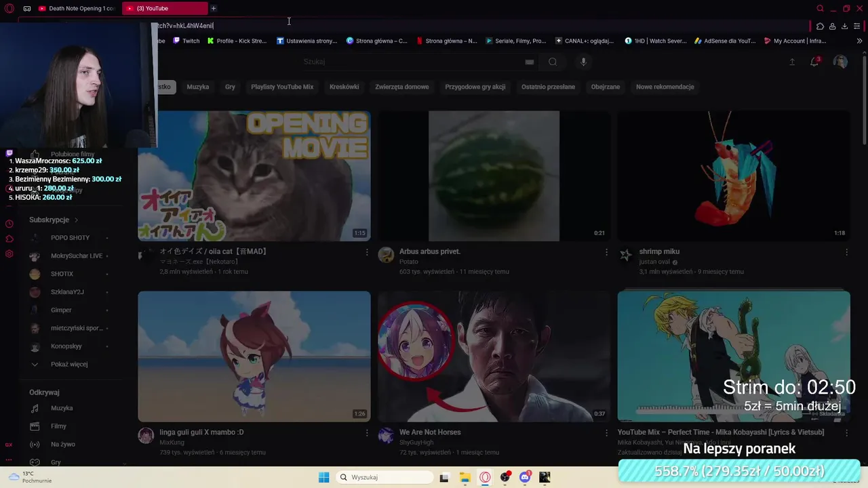
Task: Open a new tab with the plus button
Action: tap(214, 8)
